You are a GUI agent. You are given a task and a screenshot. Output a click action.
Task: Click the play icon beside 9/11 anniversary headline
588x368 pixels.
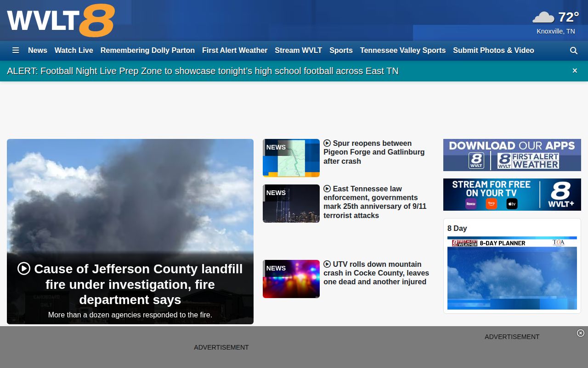327,189
